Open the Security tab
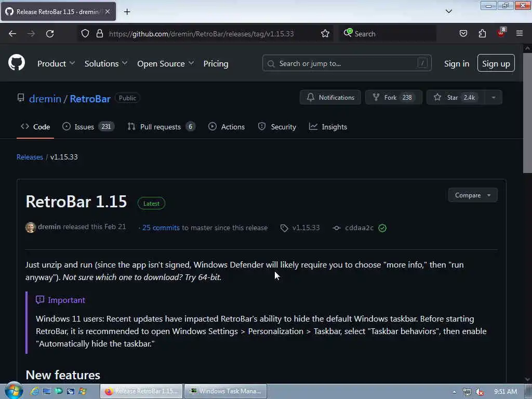The image size is (532, 399). (277, 127)
